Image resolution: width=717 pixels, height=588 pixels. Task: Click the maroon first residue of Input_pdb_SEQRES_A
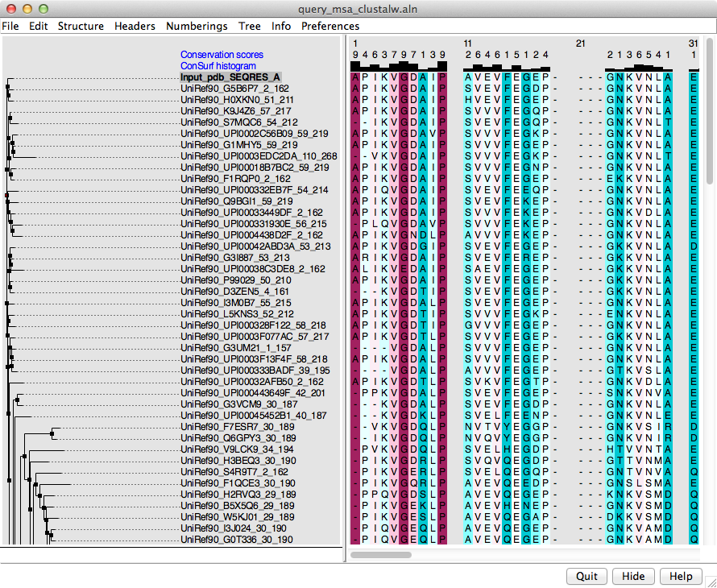[355, 77]
